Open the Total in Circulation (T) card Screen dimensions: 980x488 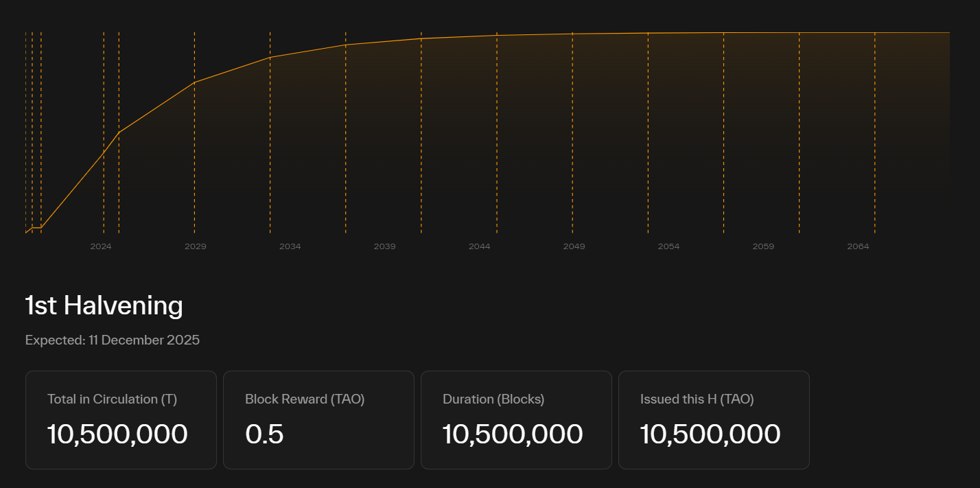[121, 420]
